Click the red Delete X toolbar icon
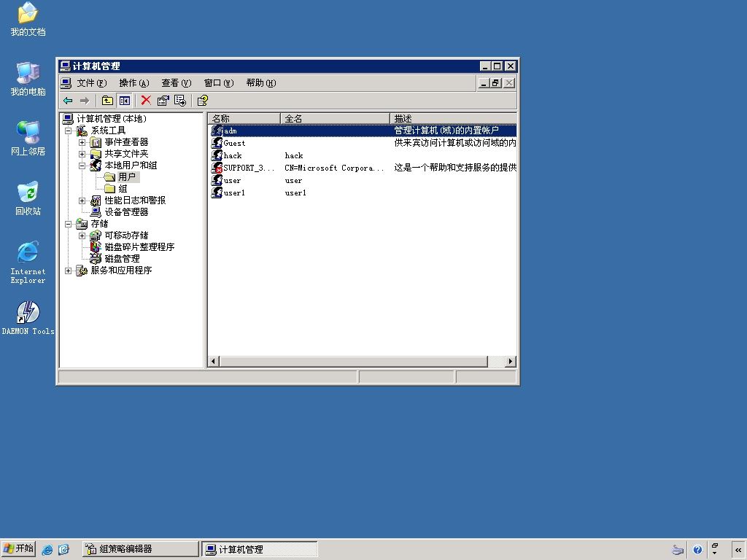 [x=146, y=100]
